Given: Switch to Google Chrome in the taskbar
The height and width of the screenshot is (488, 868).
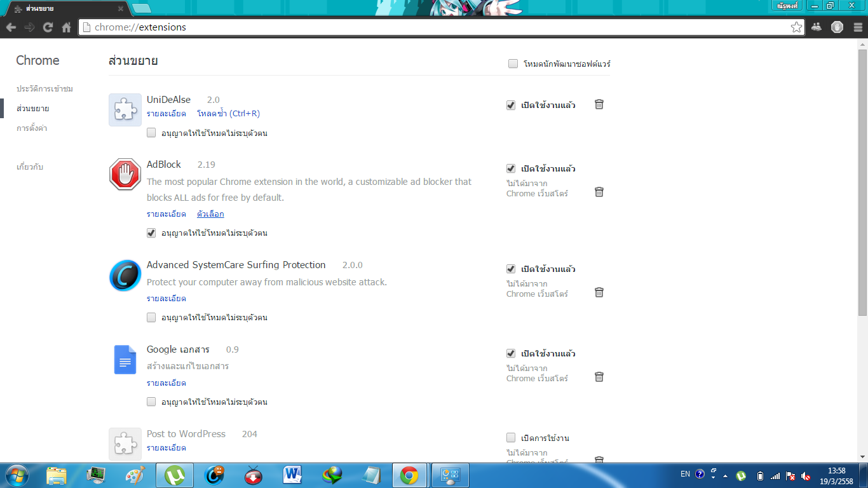Looking at the screenshot, I should [409, 475].
